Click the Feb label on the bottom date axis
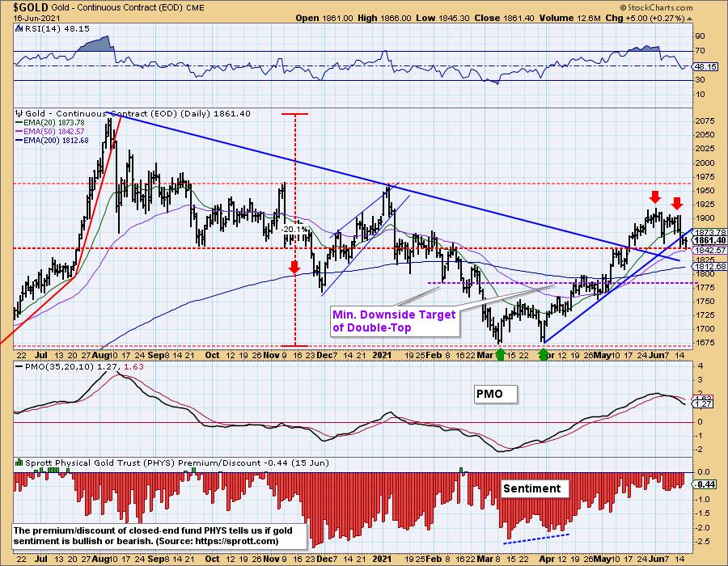The width and height of the screenshot is (728, 566). [434, 559]
